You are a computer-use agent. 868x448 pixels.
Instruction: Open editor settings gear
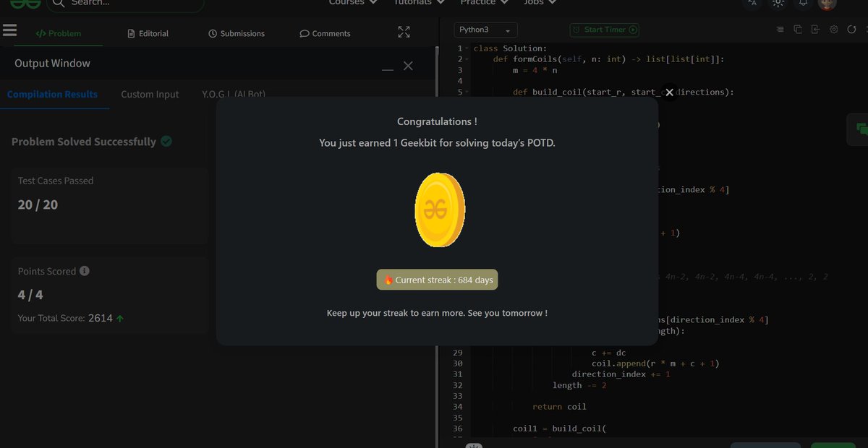tap(833, 30)
